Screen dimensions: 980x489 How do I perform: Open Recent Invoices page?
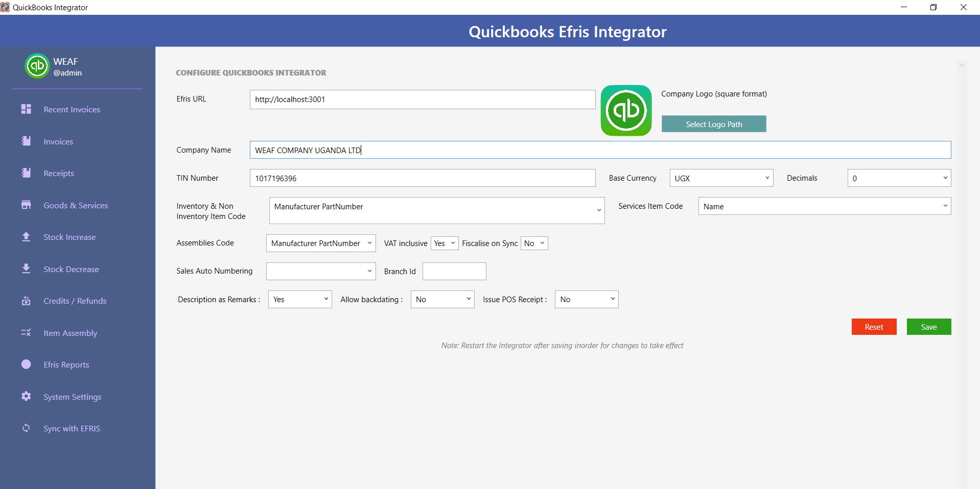(72, 109)
